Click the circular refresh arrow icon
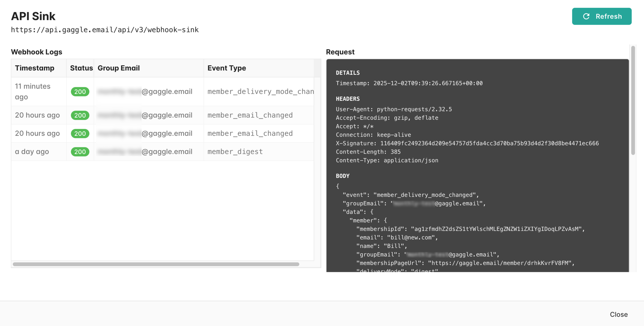Image resolution: width=644 pixels, height=326 pixels. click(x=586, y=16)
